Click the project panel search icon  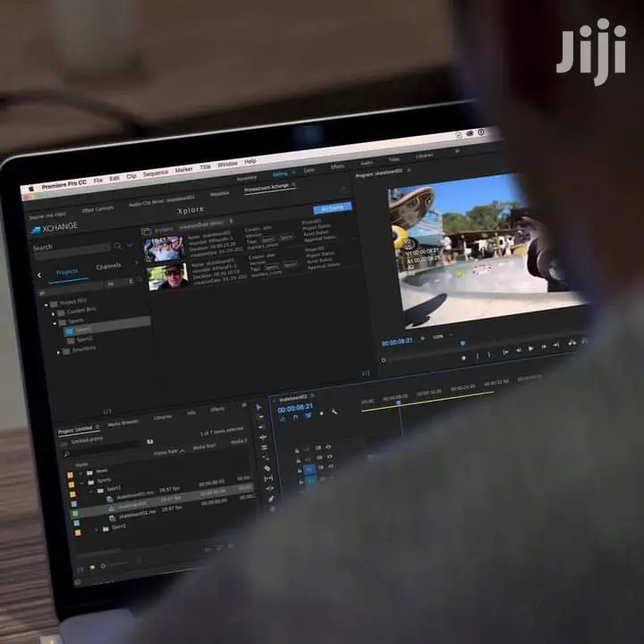66,453
